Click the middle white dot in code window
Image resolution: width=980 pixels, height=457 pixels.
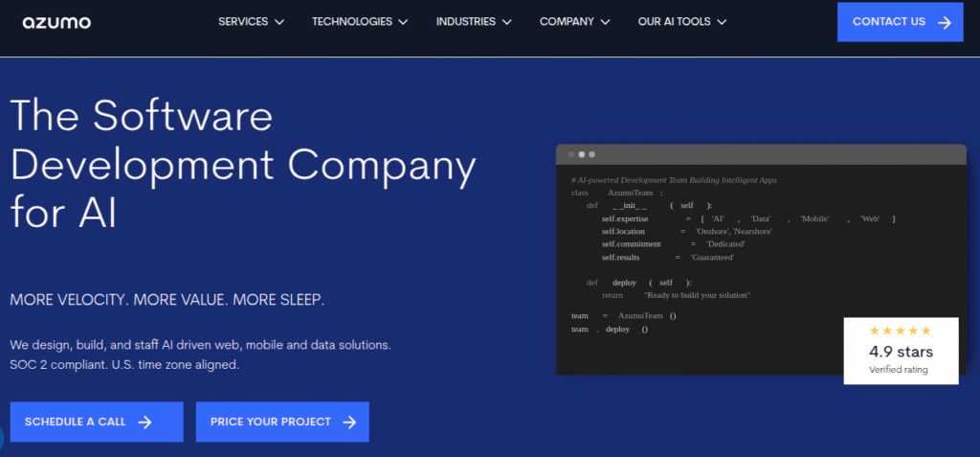click(x=582, y=154)
